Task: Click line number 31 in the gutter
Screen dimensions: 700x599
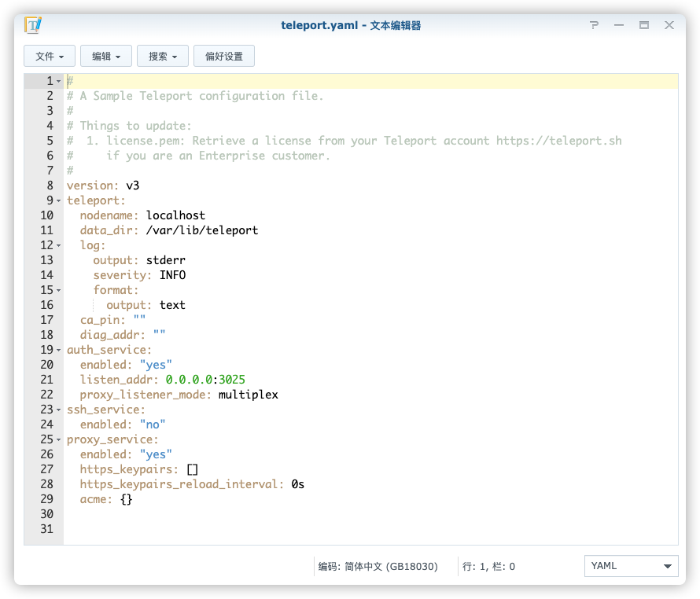Action: tap(47, 529)
